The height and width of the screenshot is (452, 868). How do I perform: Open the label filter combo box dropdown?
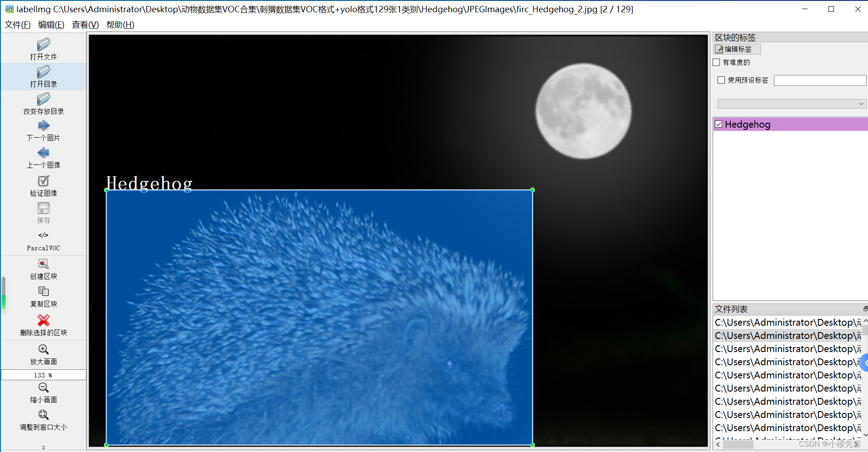[x=792, y=104]
